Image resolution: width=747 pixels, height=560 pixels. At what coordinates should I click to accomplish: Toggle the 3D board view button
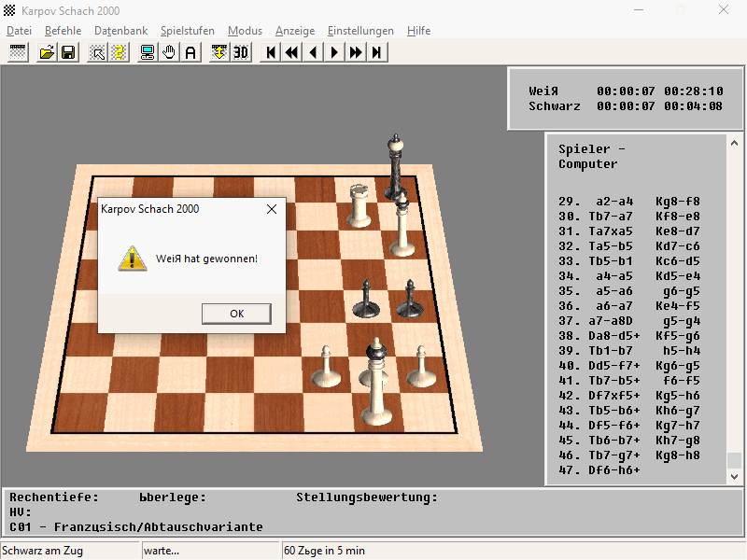coord(241,52)
